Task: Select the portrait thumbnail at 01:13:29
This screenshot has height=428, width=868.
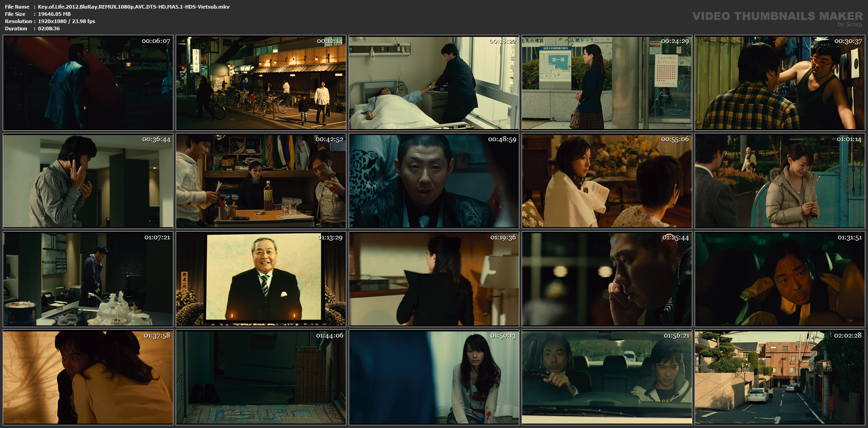Action: click(x=261, y=279)
